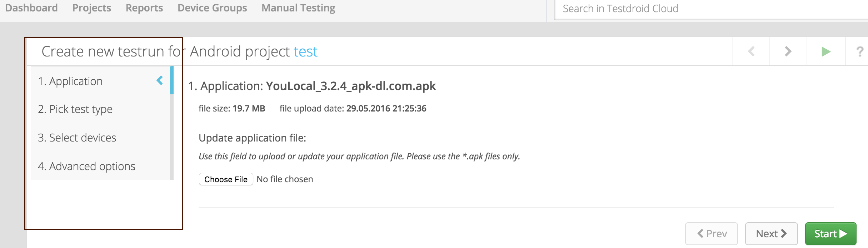The width and height of the screenshot is (868, 248).
Task: Open the Reports section
Action: point(144,8)
